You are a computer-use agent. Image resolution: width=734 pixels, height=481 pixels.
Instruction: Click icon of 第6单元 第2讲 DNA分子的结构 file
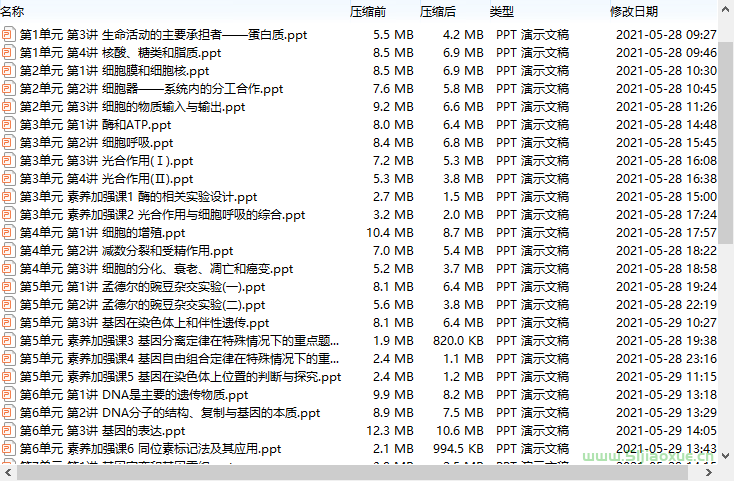[x=8, y=413]
